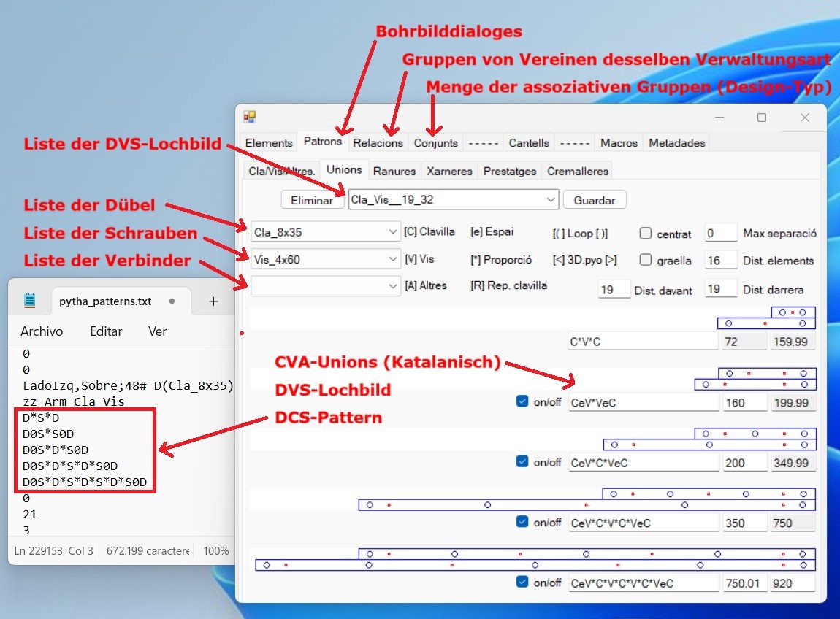Image resolution: width=840 pixels, height=619 pixels.
Task: Switch to the Relacions tab
Action: [x=378, y=143]
